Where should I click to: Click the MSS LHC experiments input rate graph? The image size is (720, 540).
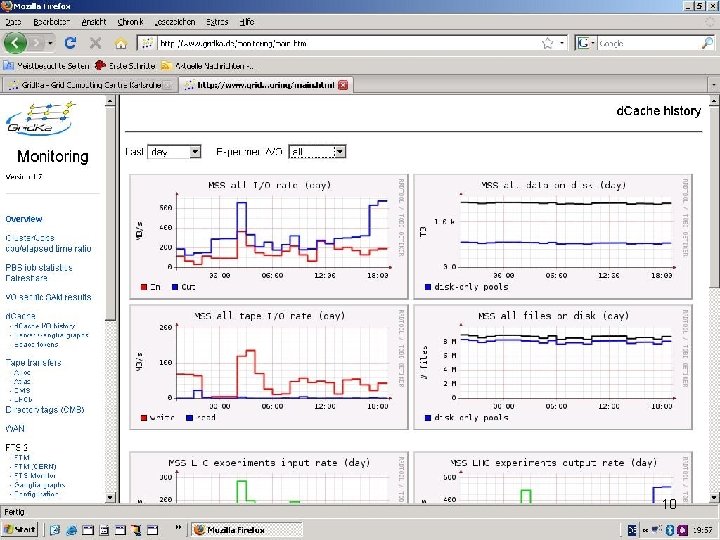click(x=269, y=477)
